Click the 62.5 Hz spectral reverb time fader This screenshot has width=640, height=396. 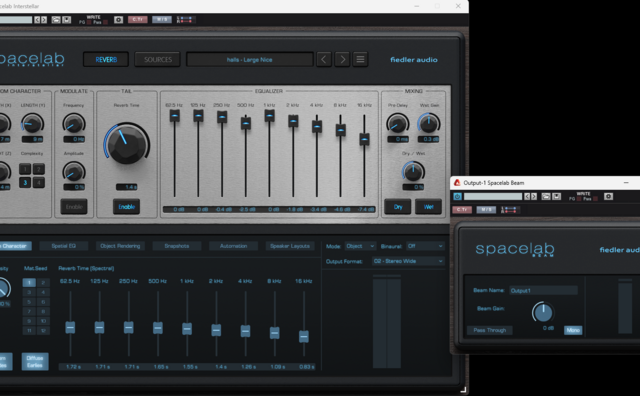coord(70,327)
